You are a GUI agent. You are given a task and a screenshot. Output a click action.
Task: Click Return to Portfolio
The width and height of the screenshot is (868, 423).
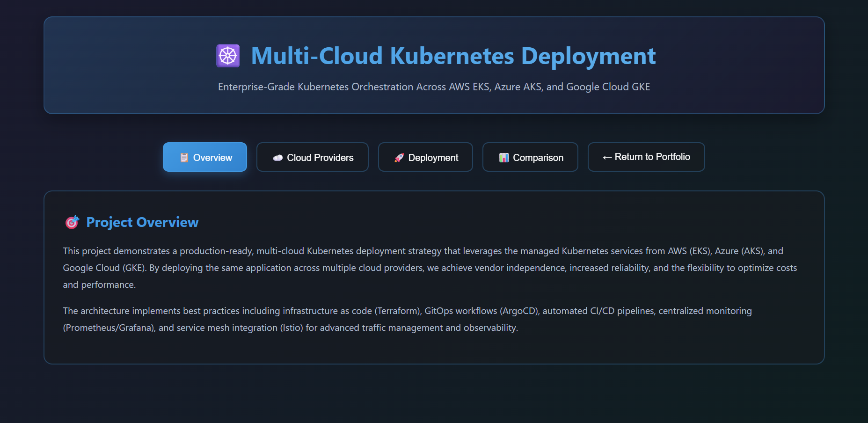[646, 157]
